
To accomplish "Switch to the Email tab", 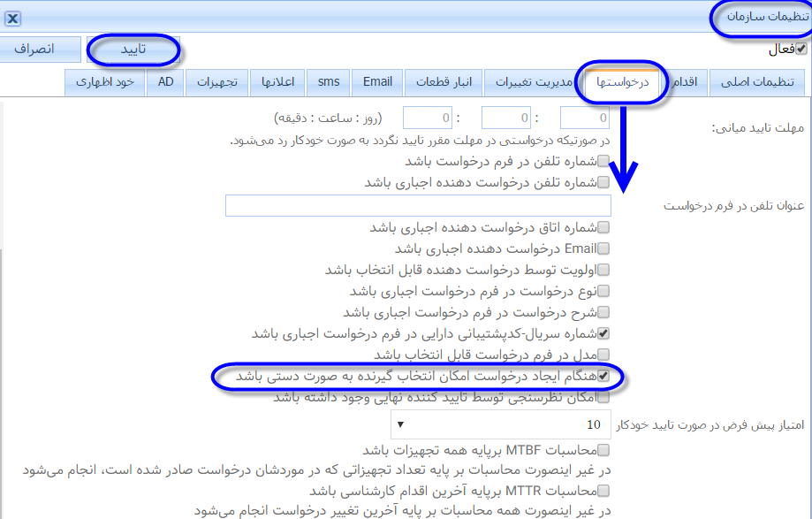I will 377,82.
